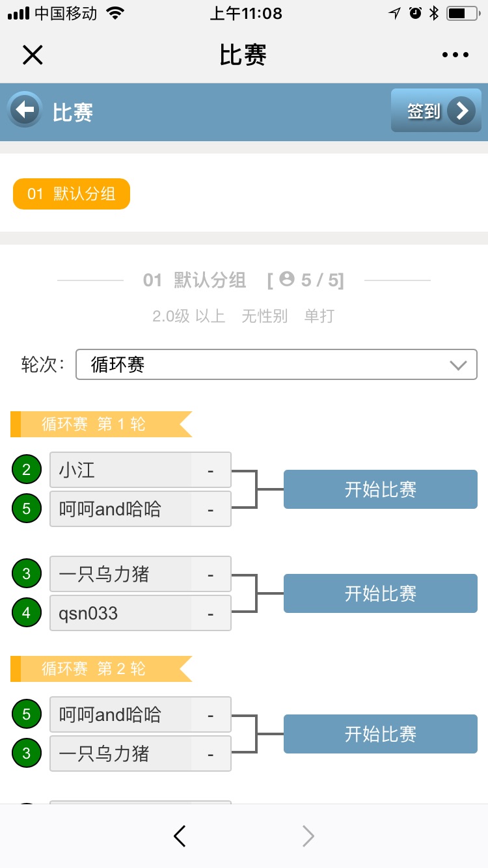Start the 一只乌力猪 vs qsn033 match
The height and width of the screenshot is (868, 488).
(x=380, y=593)
